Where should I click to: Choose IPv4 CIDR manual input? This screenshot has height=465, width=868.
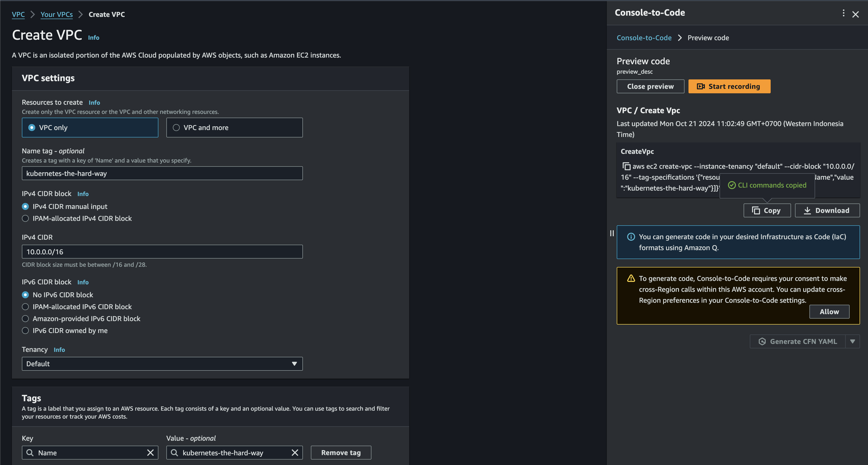25,206
